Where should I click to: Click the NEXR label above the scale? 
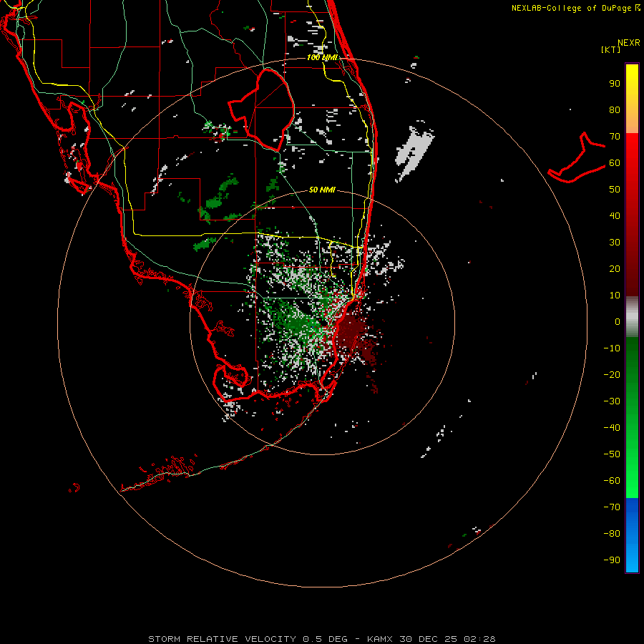click(x=629, y=43)
